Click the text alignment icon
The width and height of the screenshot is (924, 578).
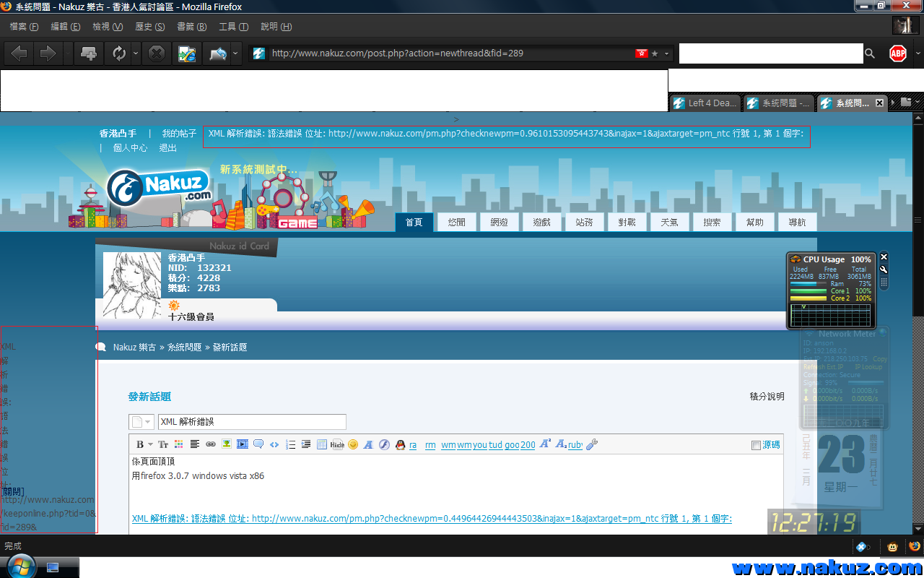(x=195, y=444)
